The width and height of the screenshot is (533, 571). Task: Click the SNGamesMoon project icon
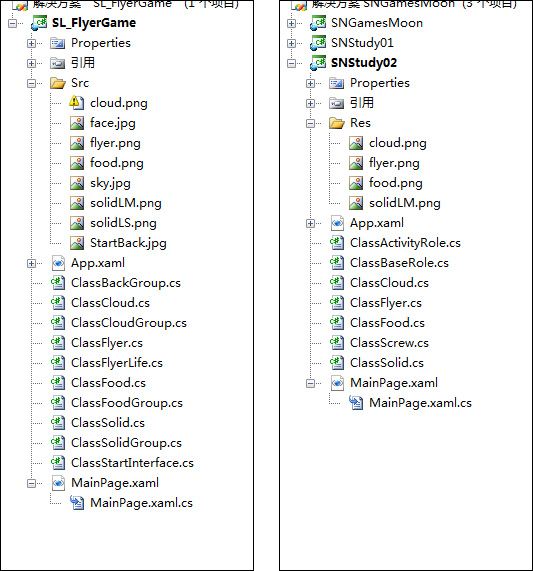point(318,23)
